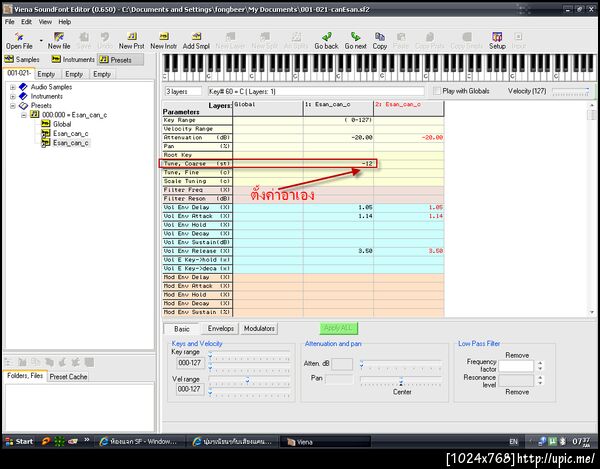Adjust the Velocity (127) slider
The image size is (600, 469).
click(x=570, y=91)
